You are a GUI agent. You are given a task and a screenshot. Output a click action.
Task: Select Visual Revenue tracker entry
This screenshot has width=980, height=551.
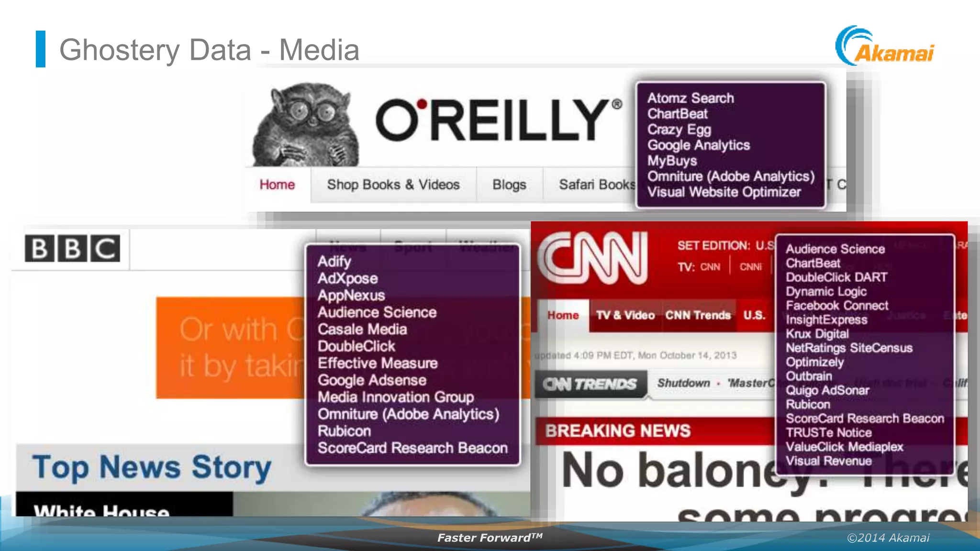pos(828,461)
